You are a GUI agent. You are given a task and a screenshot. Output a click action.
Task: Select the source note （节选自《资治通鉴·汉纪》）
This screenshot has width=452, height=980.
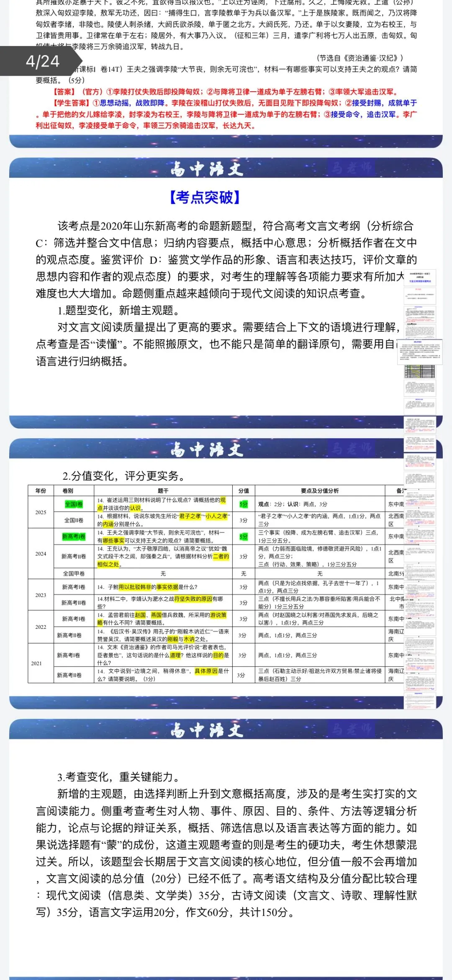tap(360, 58)
